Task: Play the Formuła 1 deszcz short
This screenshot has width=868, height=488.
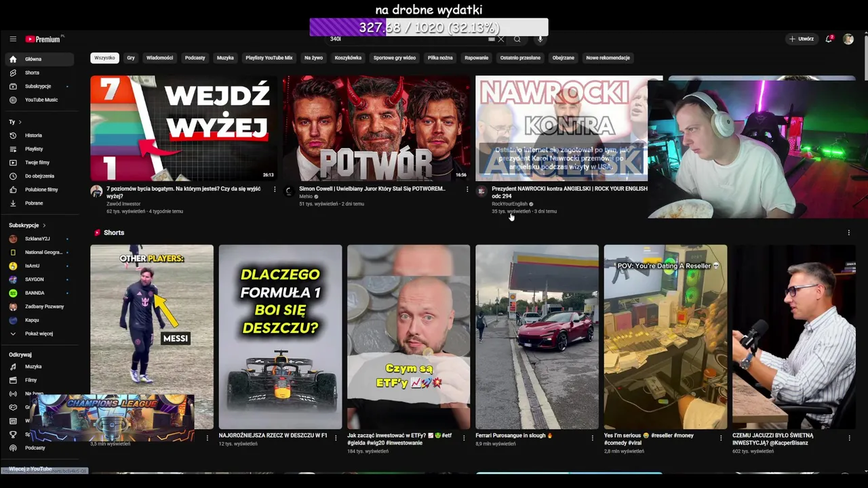Action: tap(280, 337)
